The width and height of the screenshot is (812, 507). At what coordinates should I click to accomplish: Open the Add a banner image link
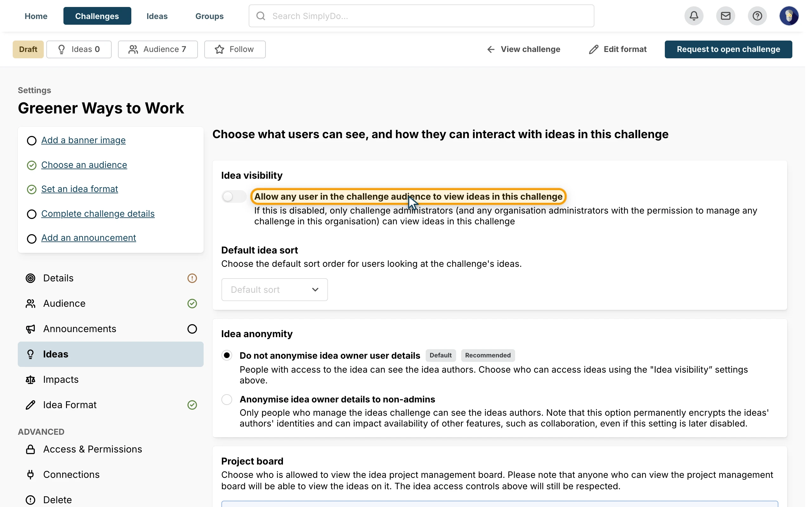83,140
